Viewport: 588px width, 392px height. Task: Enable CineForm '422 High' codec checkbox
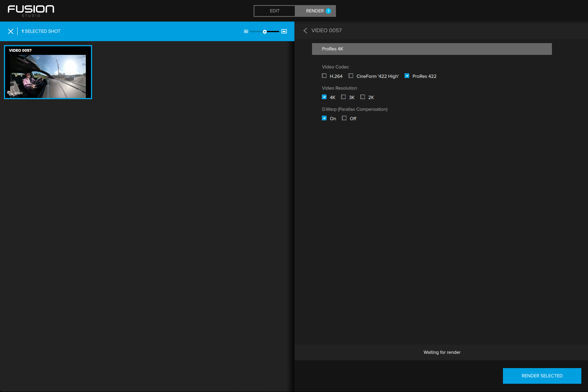click(351, 76)
